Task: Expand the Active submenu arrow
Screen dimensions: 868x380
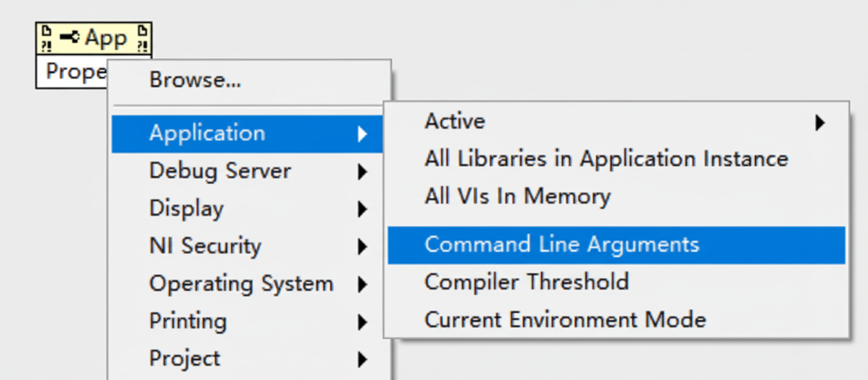Action: (x=819, y=123)
